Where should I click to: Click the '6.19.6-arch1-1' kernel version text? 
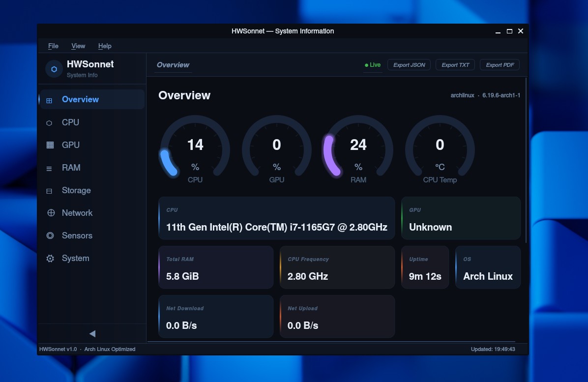click(501, 95)
